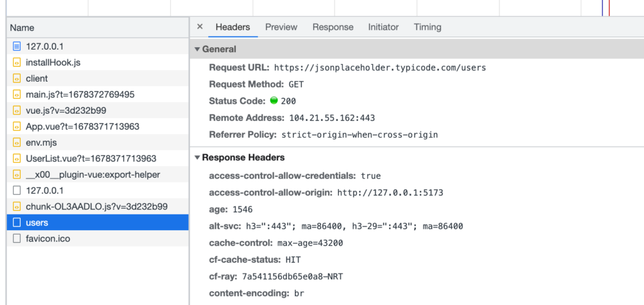
Task: Open the Response tab
Action: coord(333,27)
